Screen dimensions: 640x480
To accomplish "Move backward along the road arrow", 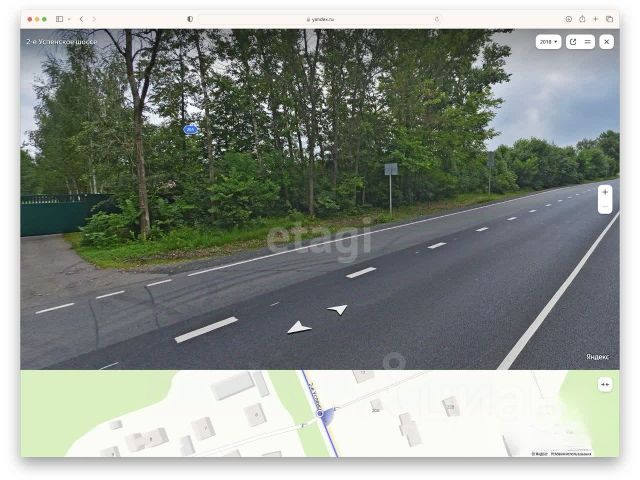I will point(299,328).
